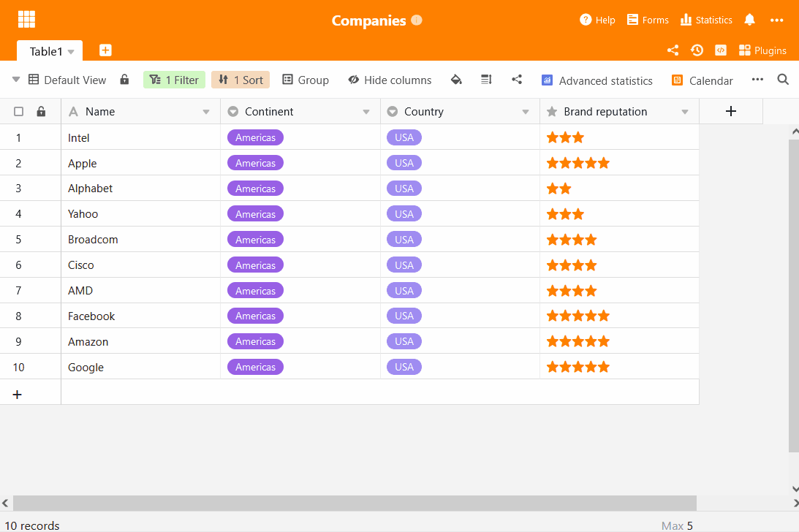Open the 1 Sort settings

(x=241, y=80)
